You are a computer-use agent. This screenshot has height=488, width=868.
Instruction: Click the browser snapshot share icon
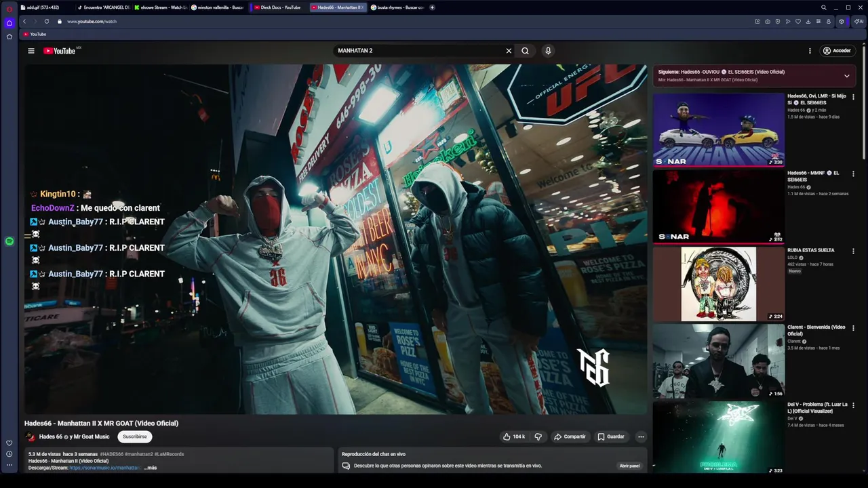click(768, 21)
